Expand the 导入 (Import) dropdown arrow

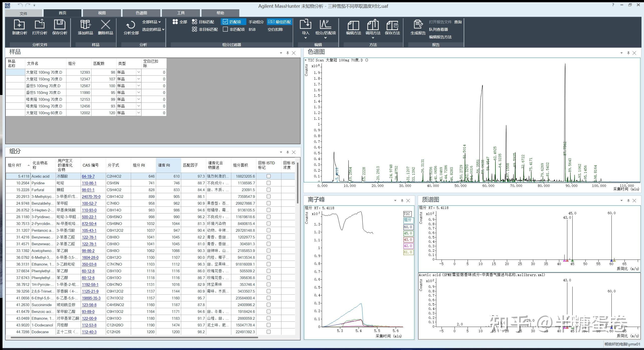coord(305,38)
